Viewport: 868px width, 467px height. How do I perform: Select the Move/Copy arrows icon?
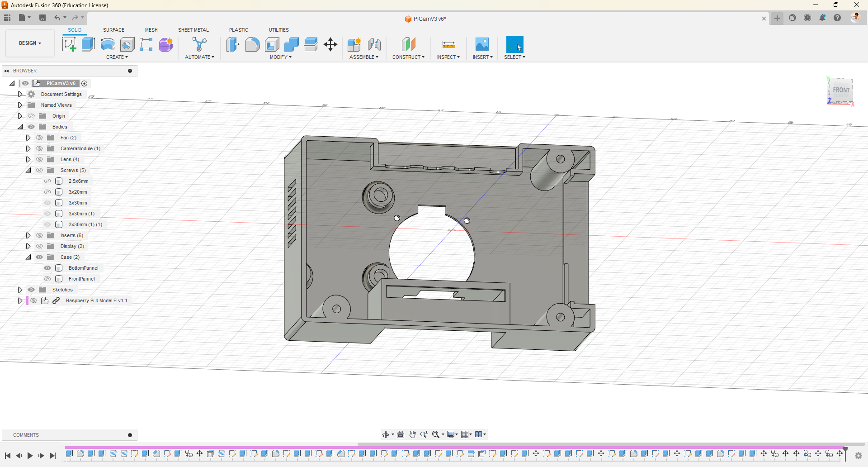(x=330, y=44)
